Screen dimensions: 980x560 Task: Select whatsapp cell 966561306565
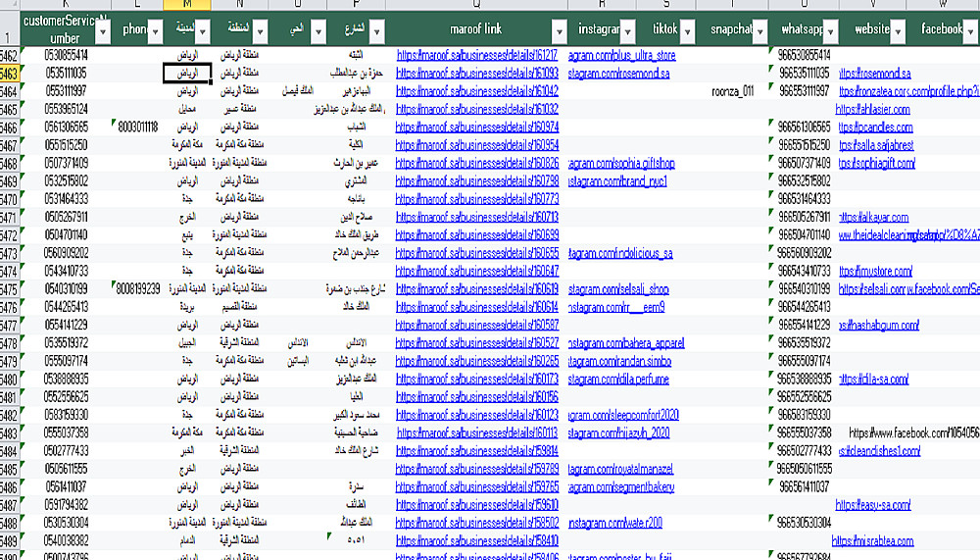(805, 127)
